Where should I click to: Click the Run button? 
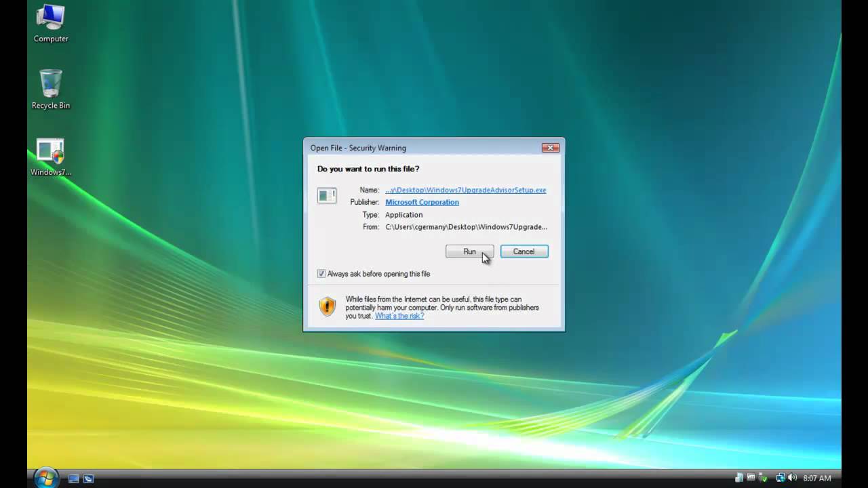[x=469, y=251]
